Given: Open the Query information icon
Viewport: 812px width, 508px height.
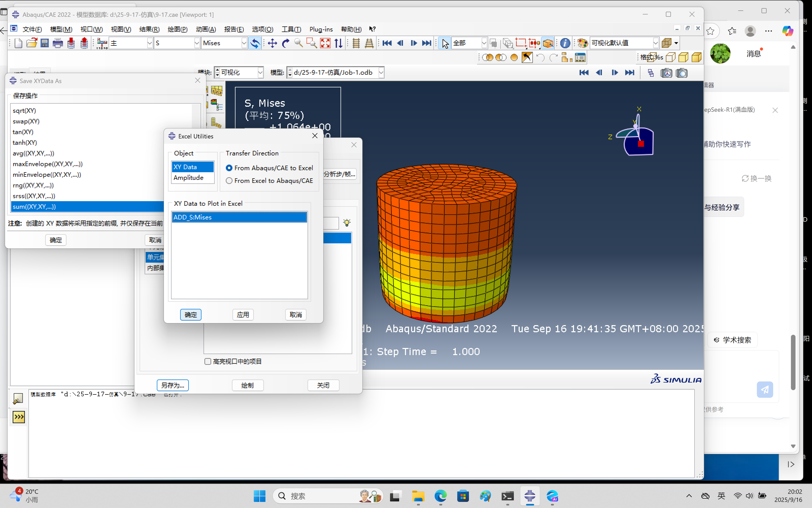Looking at the screenshot, I should coord(565,43).
